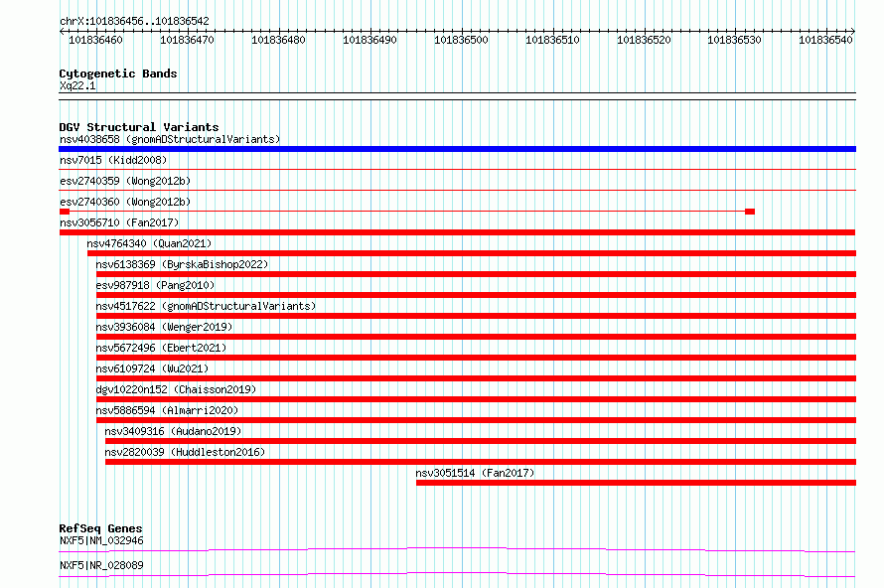Open esv987918 (Pang2010) variant label
Image resolution: width=884 pixels, height=588 pixels.
[155, 285]
